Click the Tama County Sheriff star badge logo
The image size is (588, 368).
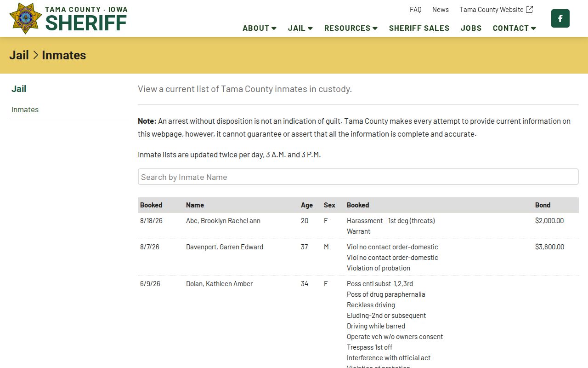click(x=26, y=18)
